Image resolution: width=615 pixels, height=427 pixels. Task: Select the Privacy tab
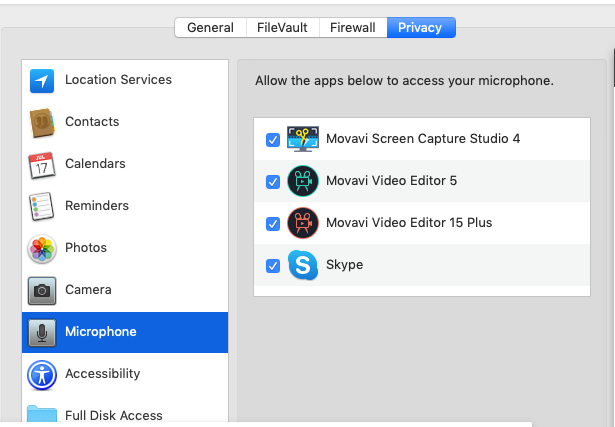pos(421,27)
